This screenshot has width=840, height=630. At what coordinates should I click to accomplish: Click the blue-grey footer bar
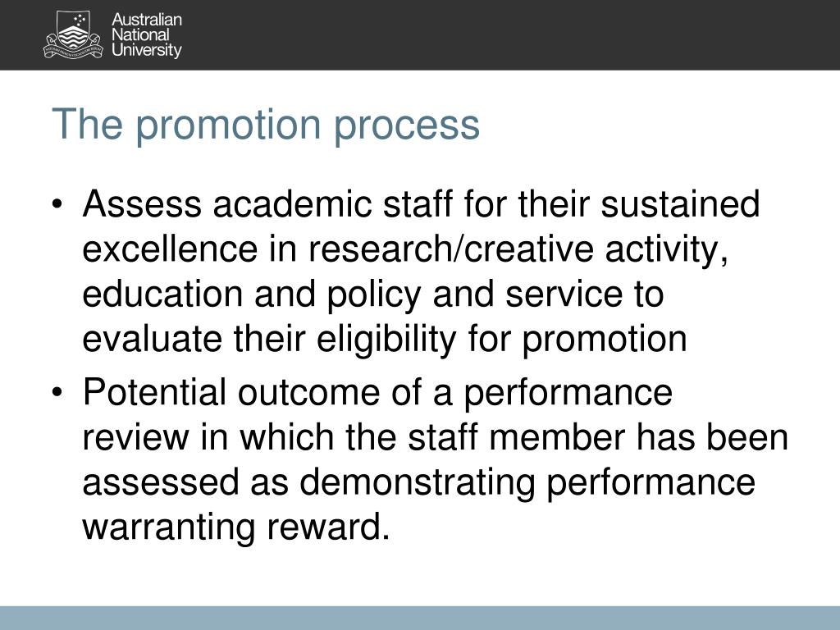tap(420, 618)
